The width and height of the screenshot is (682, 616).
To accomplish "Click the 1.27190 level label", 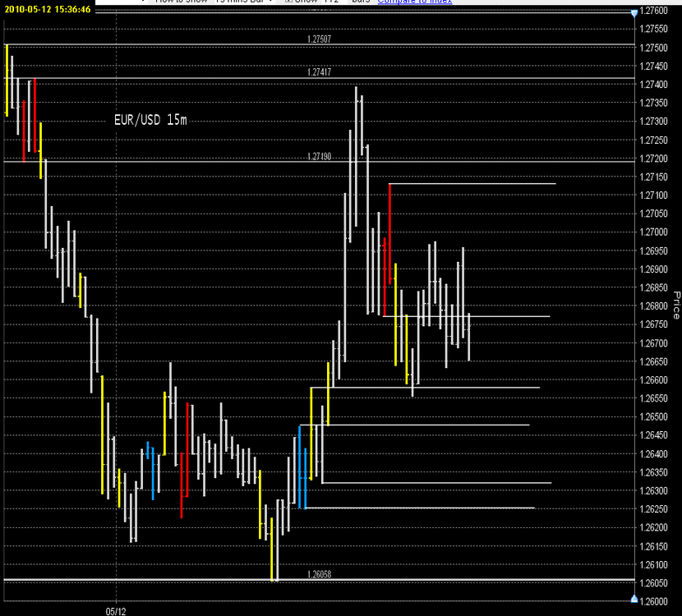I will point(319,156).
